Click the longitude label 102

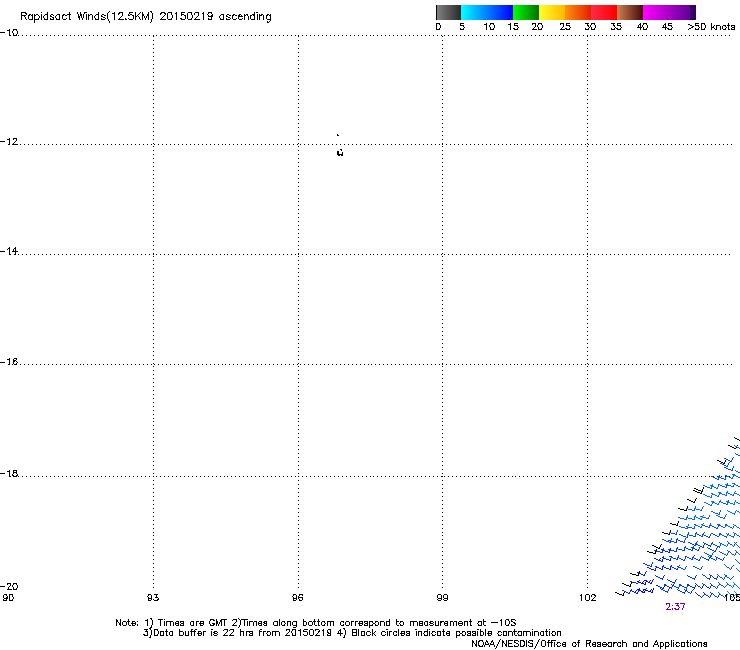pyautogui.click(x=588, y=598)
